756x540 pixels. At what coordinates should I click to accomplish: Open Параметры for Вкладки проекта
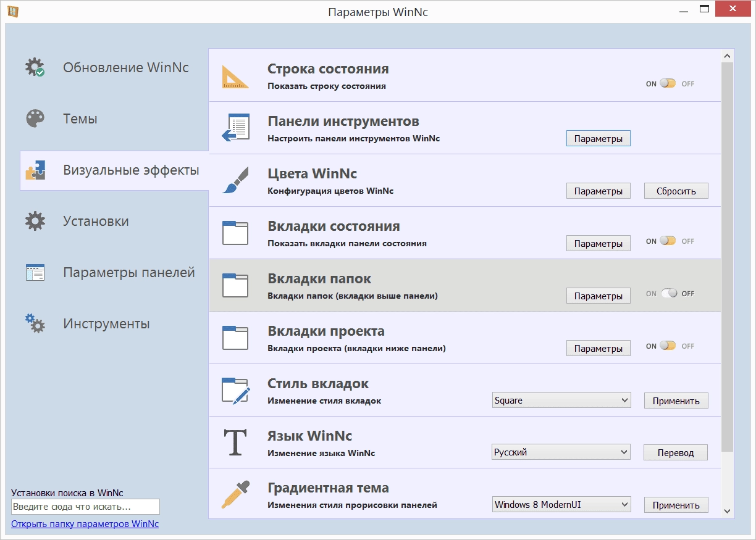598,348
